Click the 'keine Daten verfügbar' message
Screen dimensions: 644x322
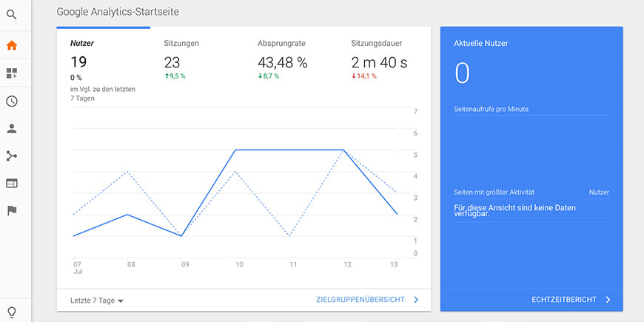(x=514, y=210)
